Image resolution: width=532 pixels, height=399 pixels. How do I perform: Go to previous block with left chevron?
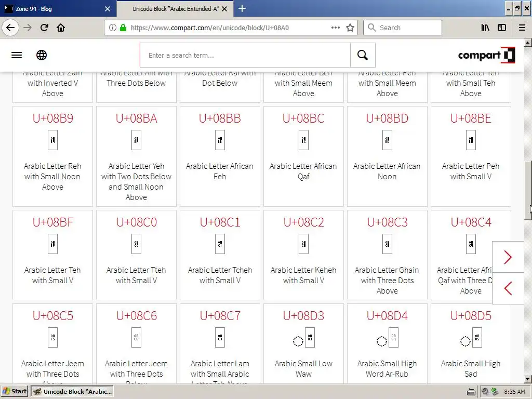click(508, 288)
